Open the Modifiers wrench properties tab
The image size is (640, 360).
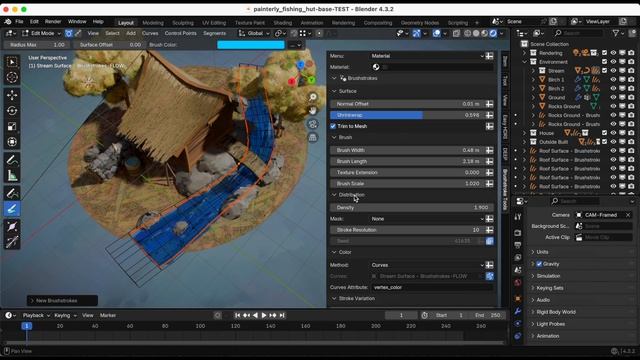tap(518, 311)
